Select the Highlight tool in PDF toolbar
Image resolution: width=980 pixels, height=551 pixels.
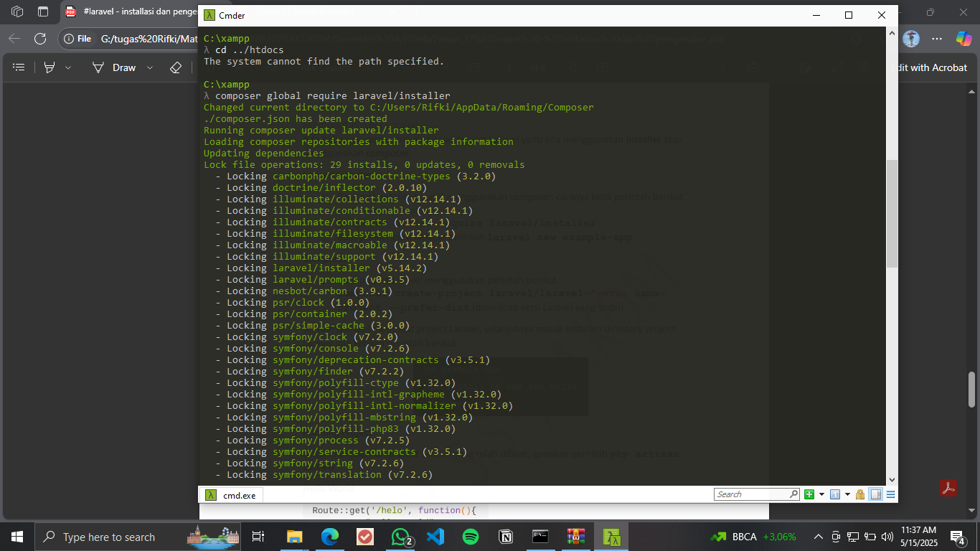pos(50,67)
